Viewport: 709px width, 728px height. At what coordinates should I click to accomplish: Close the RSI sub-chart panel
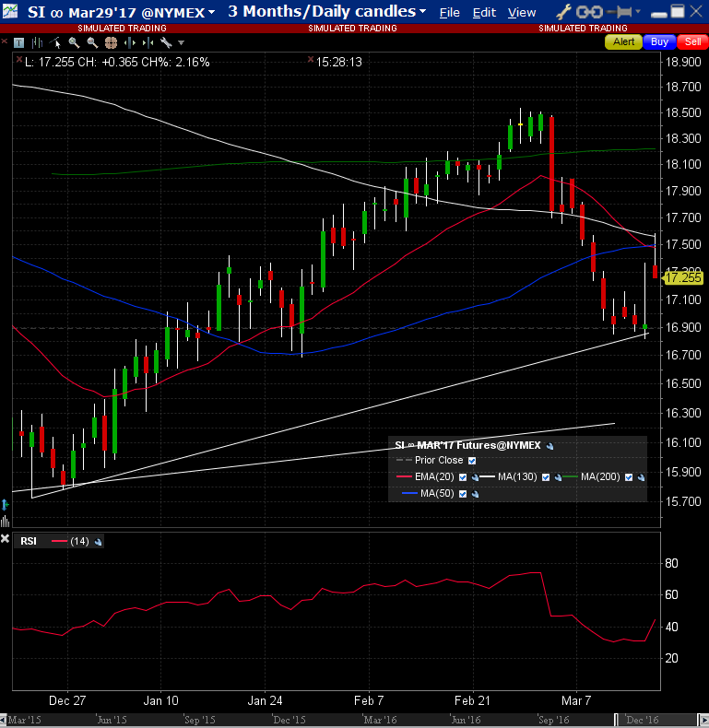pyautogui.click(x=6, y=539)
